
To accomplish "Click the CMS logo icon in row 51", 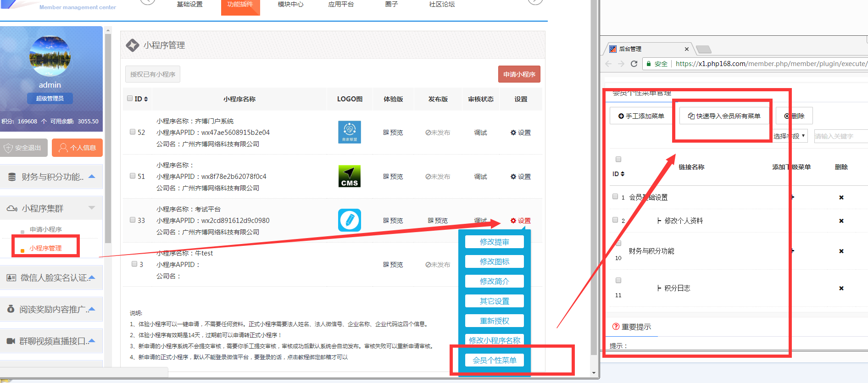I will pos(349,177).
